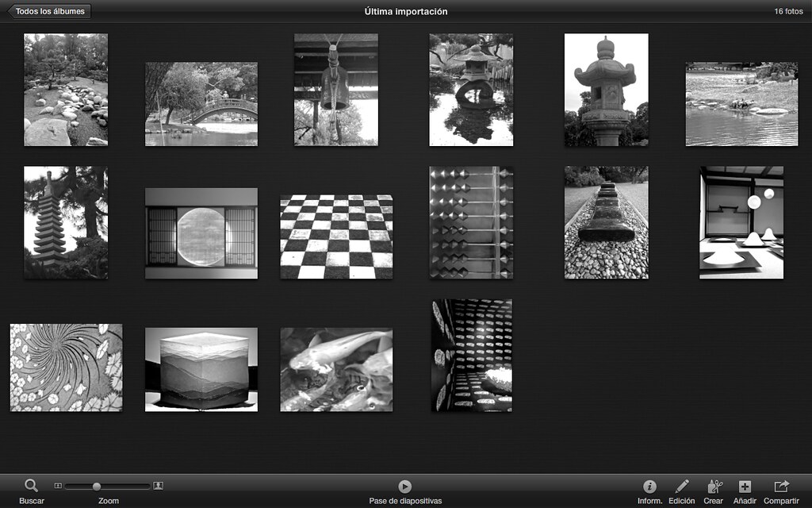The image size is (812, 508).
Task: Start the Pase de diapositivas slideshow
Action: pos(405,487)
